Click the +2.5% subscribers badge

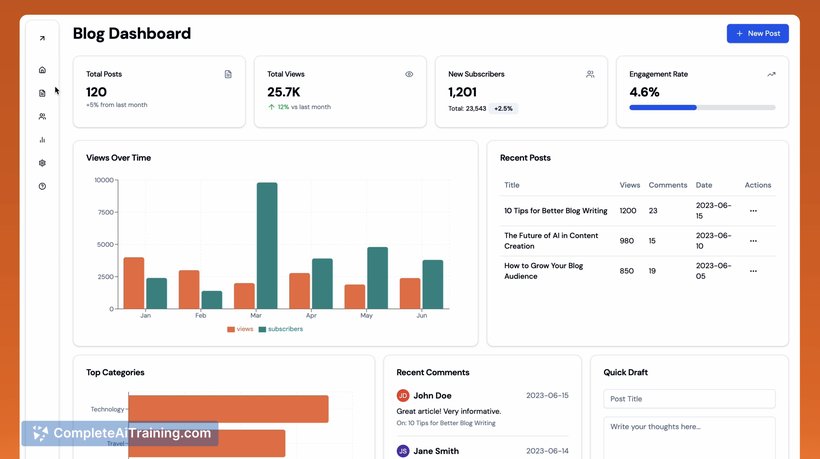[503, 109]
